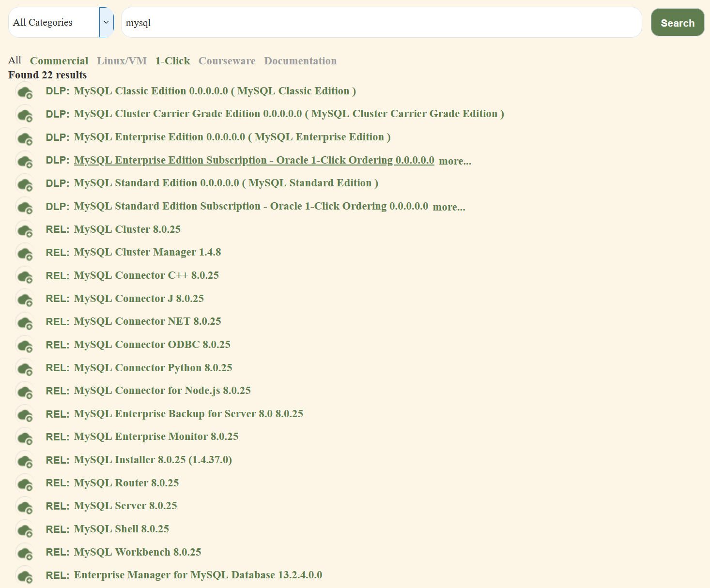Expand more for Enterprise Edition Subscription
The image size is (710, 588).
(x=455, y=161)
